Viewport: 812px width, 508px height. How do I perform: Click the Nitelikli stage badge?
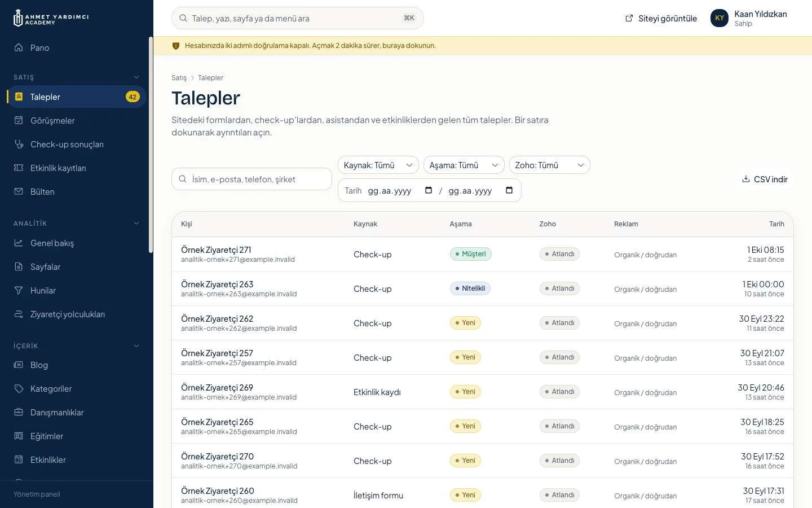(470, 288)
